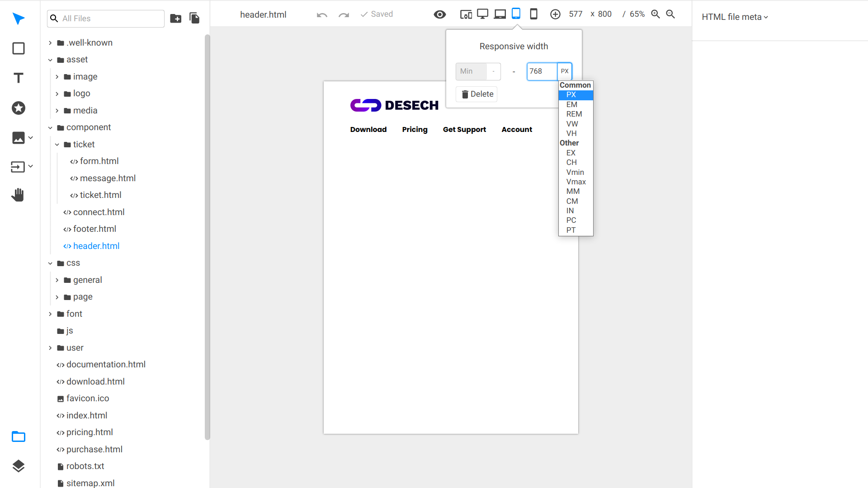Undo the last change
Image resolution: width=868 pixels, height=488 pixels.
[321, 15]
